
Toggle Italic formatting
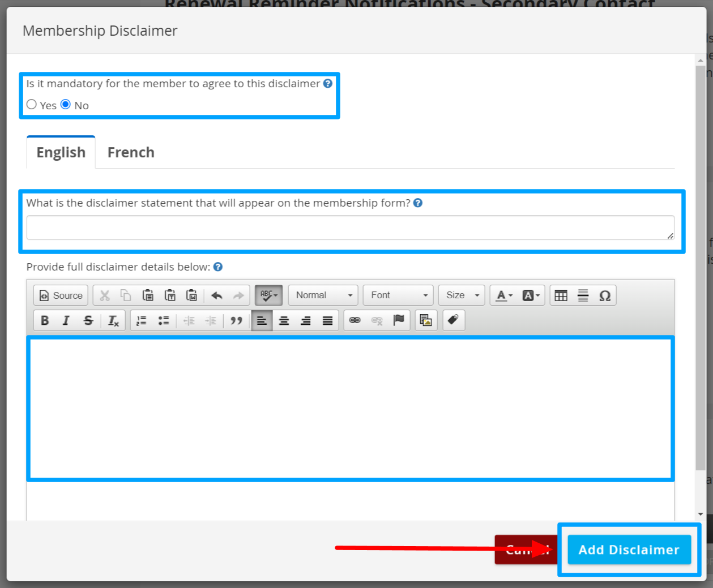(66, 320)
